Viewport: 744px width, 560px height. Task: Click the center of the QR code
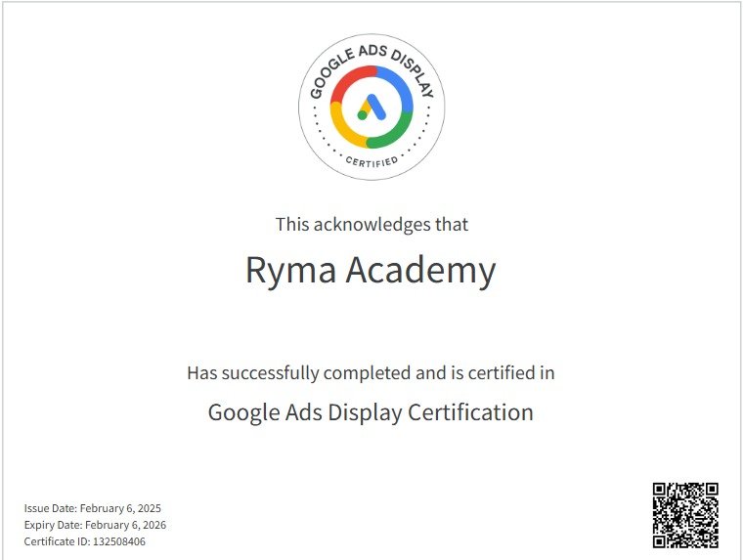click(x=685, y=514)
